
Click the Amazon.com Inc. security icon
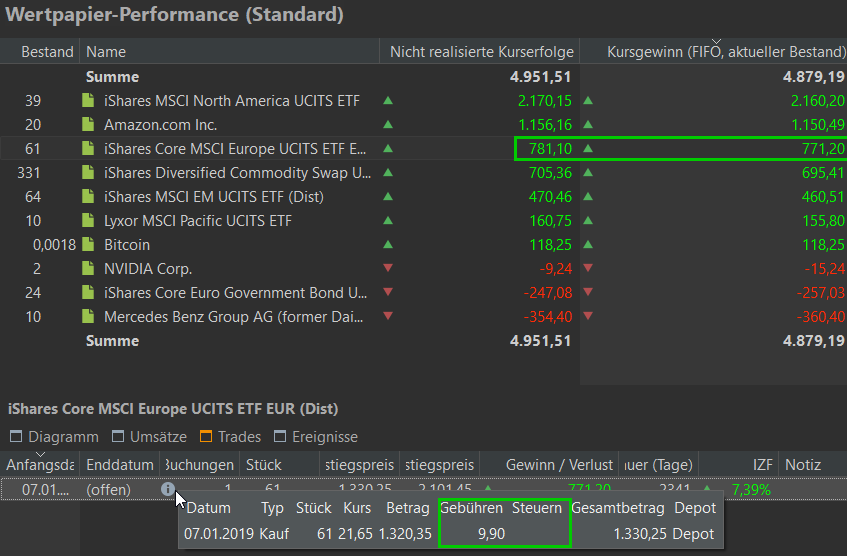pyautogui.click(x=88, y=124)
